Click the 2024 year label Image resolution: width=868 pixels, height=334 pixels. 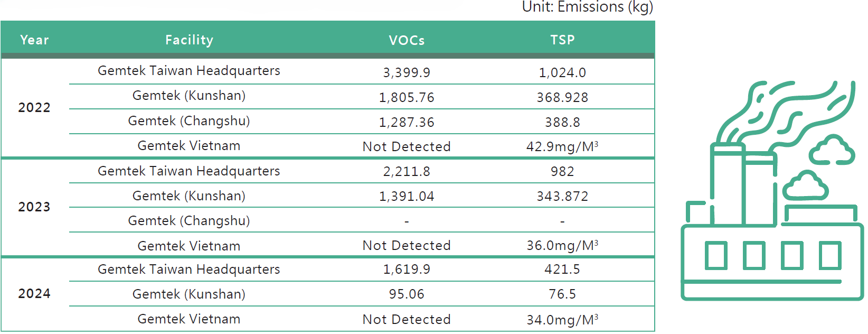tap(34, 294)
